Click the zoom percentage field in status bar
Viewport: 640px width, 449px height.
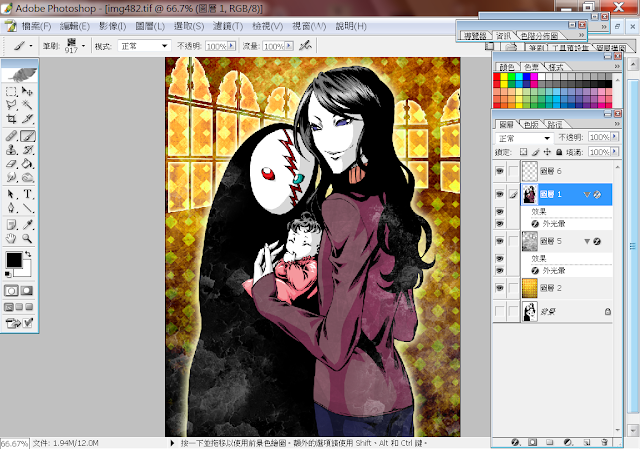[14, 444]
